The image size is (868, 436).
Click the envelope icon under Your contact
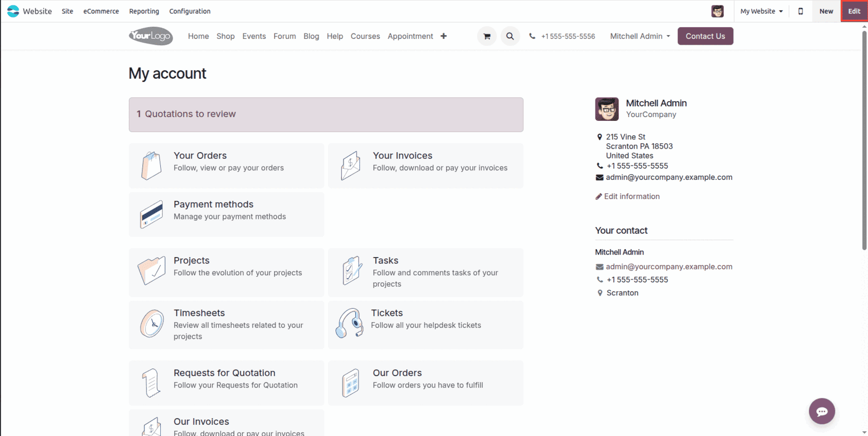[x=600, y=267]
